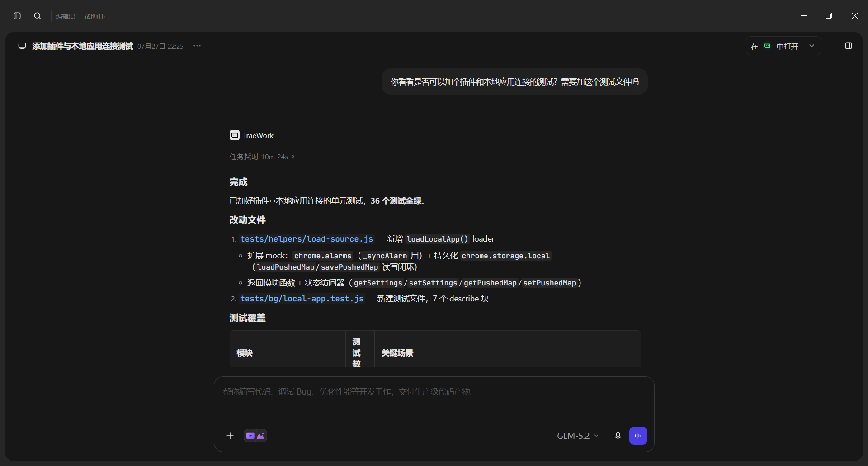
Task: Click the loadLocalApp() code snippet
Action: click(x=437, y=239)
